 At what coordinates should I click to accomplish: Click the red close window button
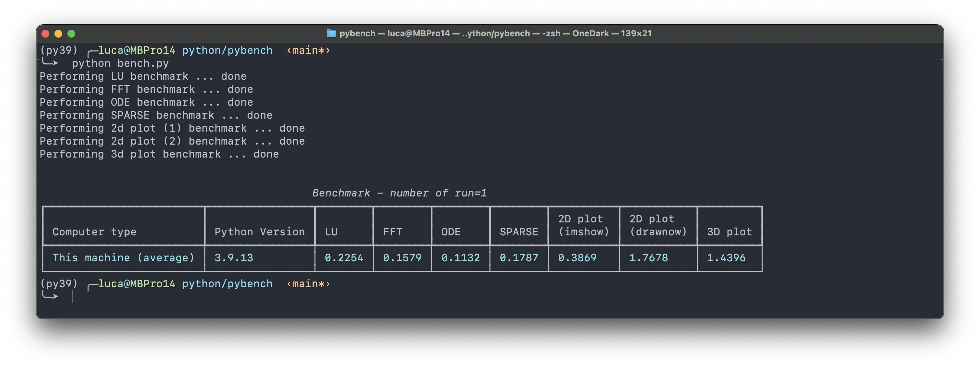click(46, 34)
